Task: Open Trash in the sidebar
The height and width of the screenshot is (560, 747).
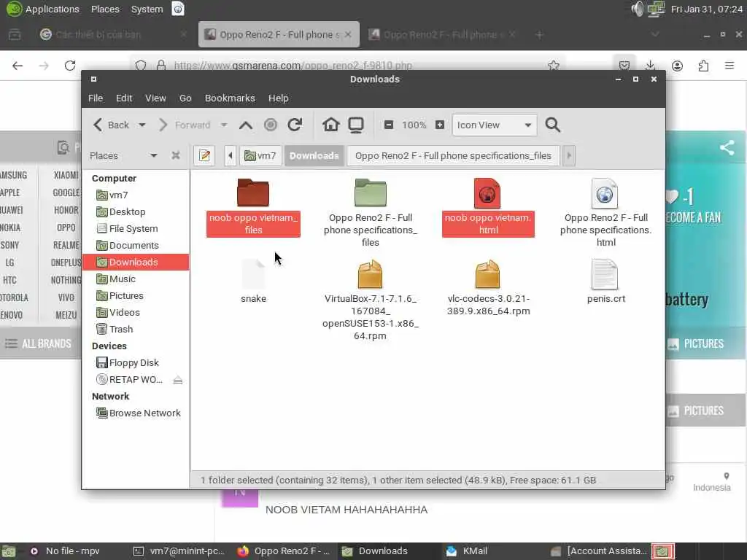Action: tap(136, 329)
